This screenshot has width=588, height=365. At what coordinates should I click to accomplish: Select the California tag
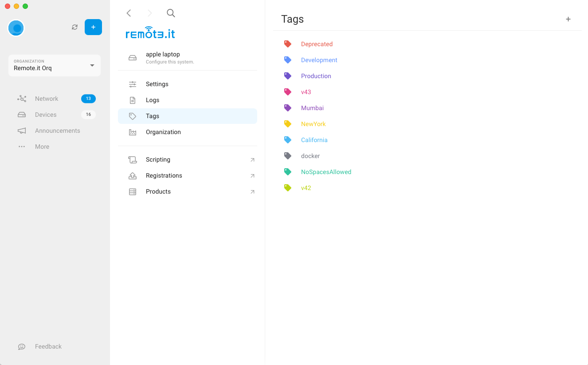point(314,140)
